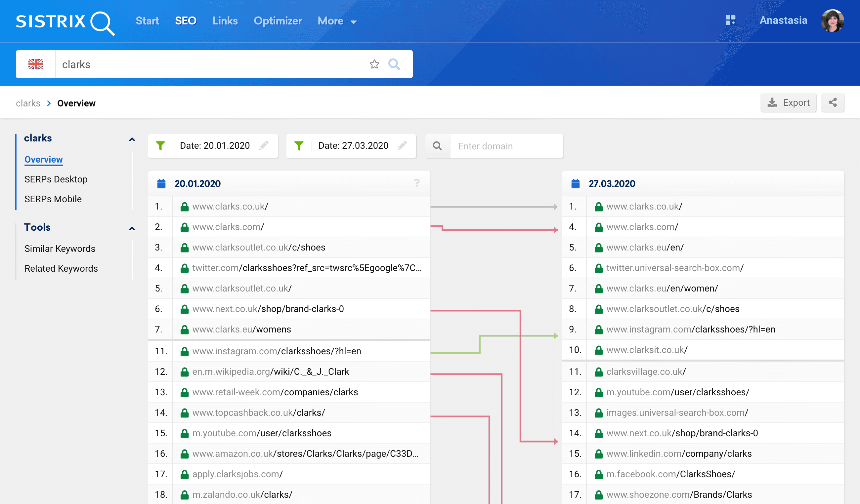Viewport: 860px width, 504px height.
Task: Open www.clarks.eu/womens result
Action: click(x=241, y=330)
